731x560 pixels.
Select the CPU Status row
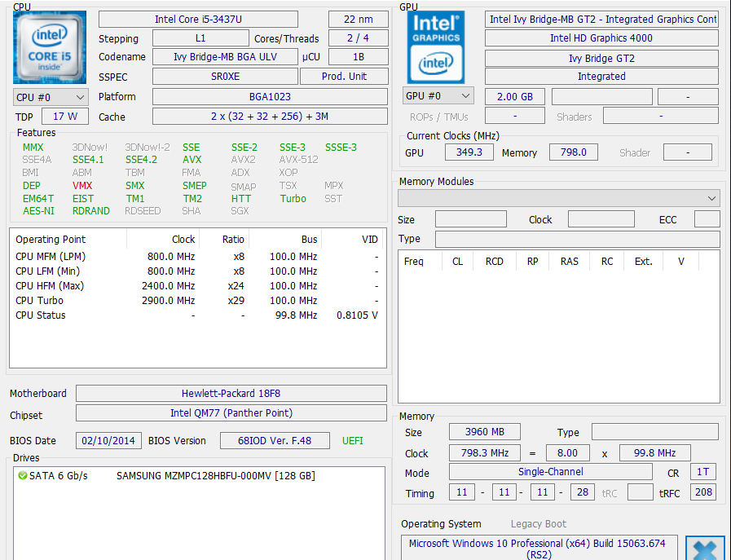pos(198,315)
